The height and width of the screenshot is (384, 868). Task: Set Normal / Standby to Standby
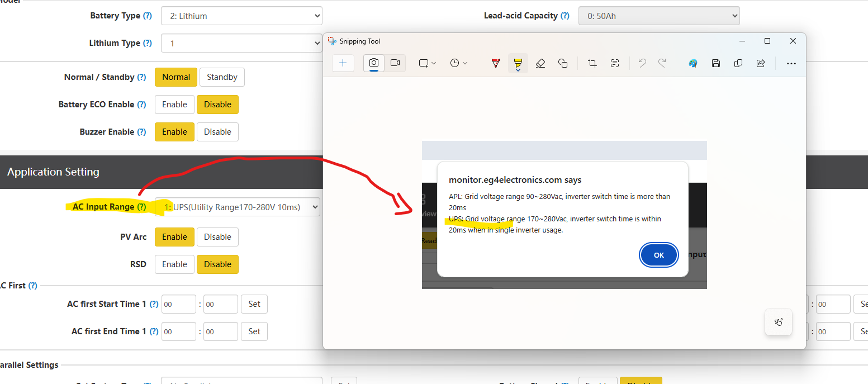(222, 77)
